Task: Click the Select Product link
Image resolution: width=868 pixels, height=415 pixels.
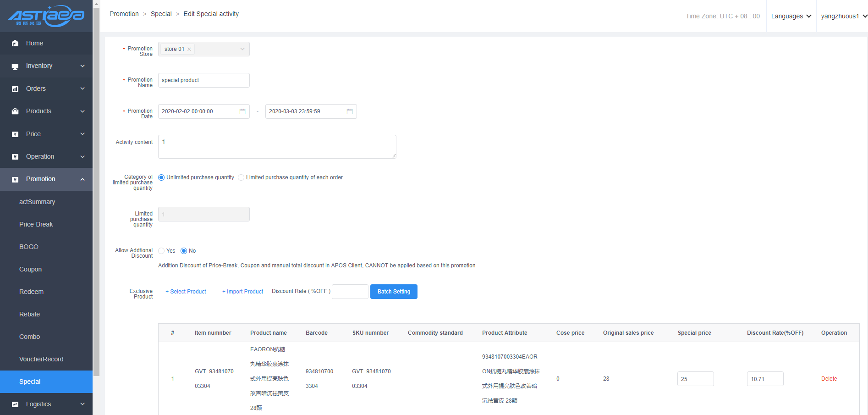Action: click(x=186, y=292)
